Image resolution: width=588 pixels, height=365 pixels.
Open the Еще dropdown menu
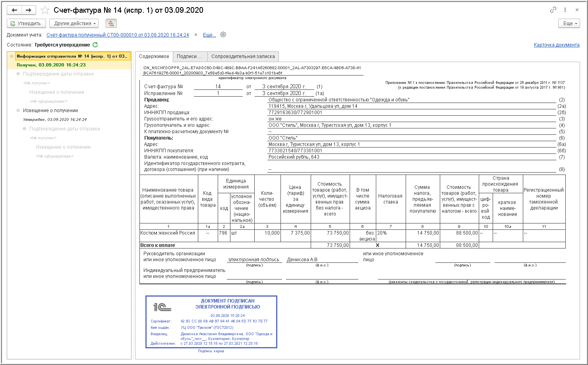tap(569, 23)
